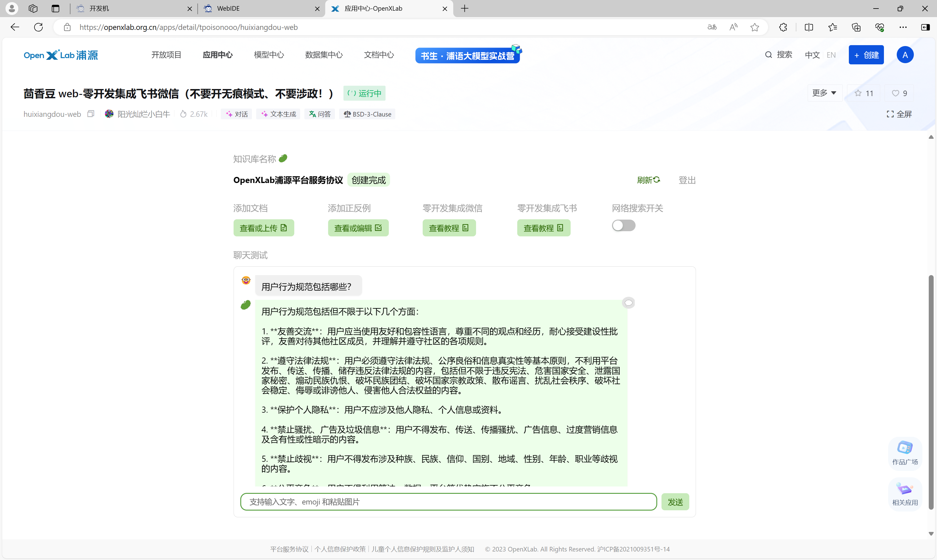Image resolution: width=937 pixels, height=560 pixels.
Task: Toggle the 网络搜索开关 switch
Action: coord(623,226)
